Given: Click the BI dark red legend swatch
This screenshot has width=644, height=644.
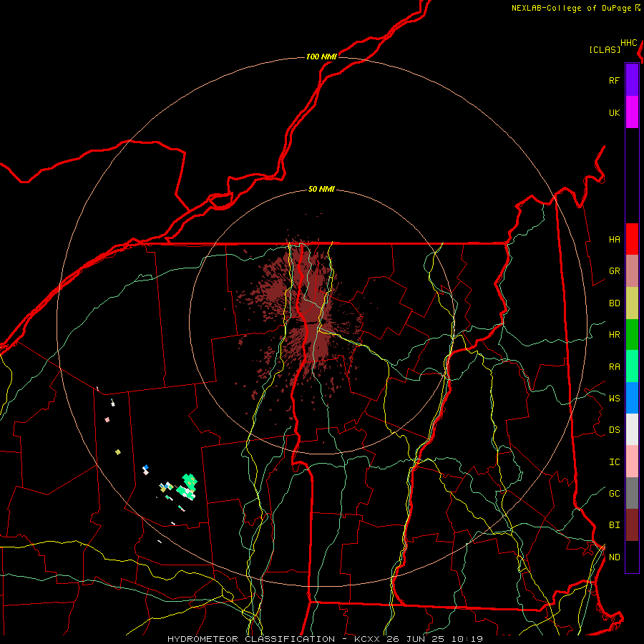Looking at the screenshot, I should pyautogui.click(x=632, y=525).
